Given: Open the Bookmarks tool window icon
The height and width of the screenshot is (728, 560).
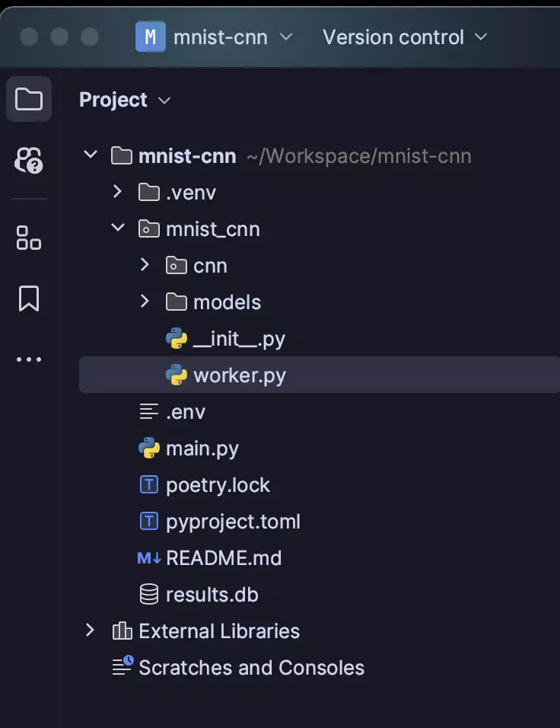Looking at the screenshot, I should [29, 299].
